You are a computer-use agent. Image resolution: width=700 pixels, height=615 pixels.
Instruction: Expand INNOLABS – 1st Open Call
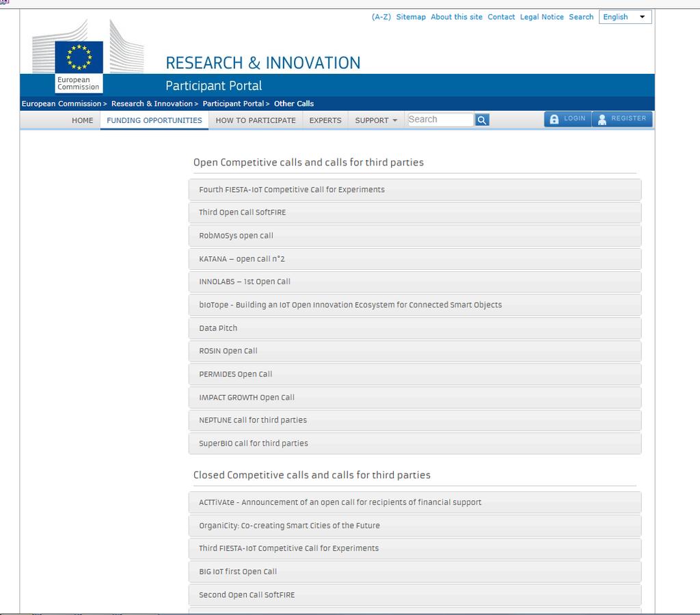coord(415,282)
